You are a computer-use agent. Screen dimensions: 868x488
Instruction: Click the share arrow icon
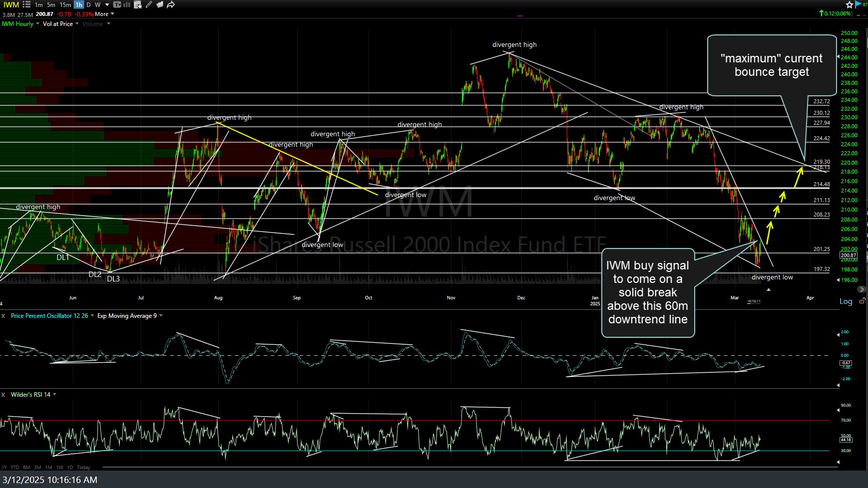(x=171, y=4)
